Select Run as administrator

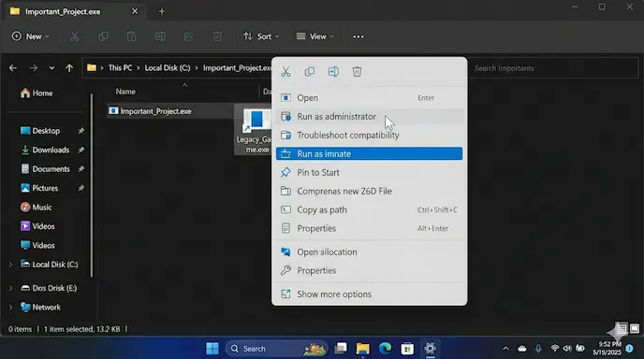(369, 117)
